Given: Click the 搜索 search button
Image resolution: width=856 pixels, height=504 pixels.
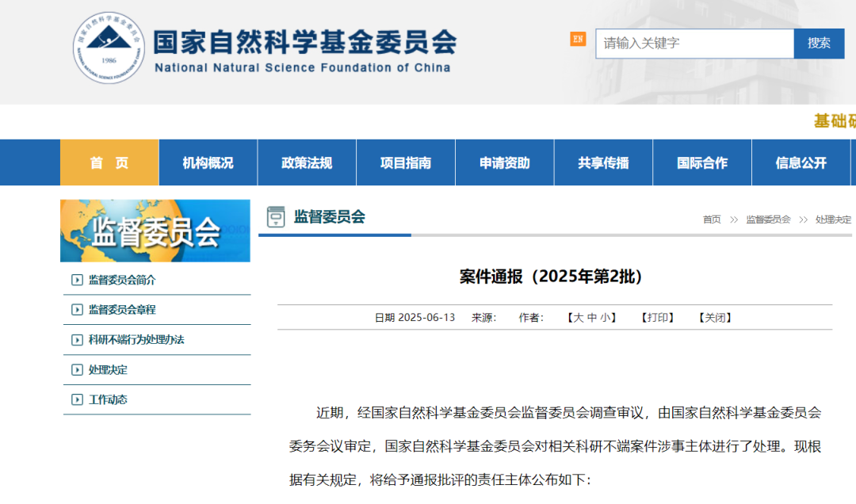Looking at the screenshot, I should click(819, 44).
